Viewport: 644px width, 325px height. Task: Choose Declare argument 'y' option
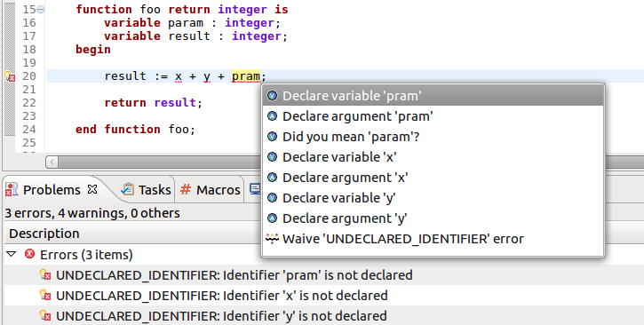433,218
